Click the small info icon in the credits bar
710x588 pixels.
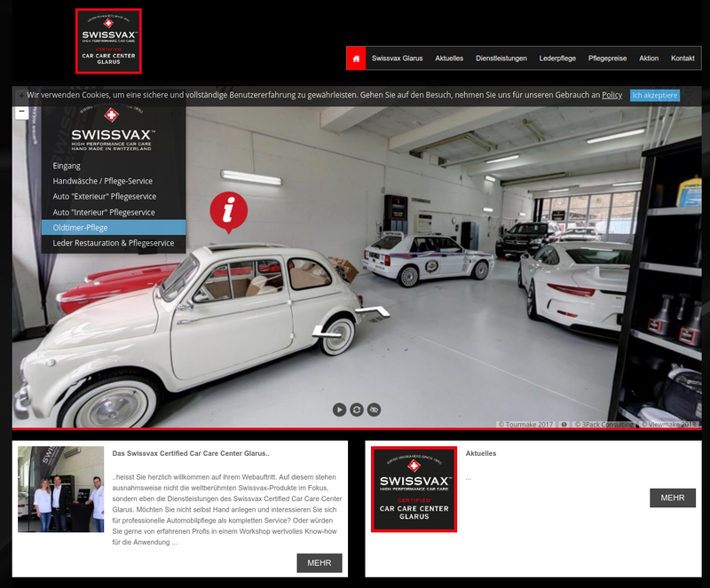tap(564, 425)
